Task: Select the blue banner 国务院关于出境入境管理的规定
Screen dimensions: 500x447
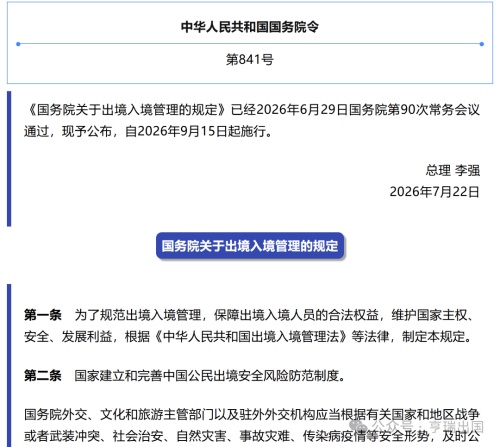Action: tap(250, 246)
